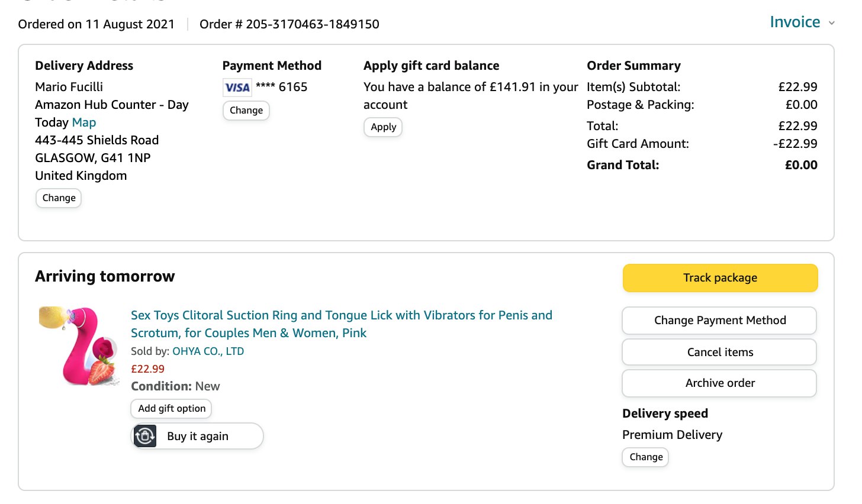The width and height of the screenshot is (862, 504).
Task: Click Add gift option button
Action: (172, 409)
